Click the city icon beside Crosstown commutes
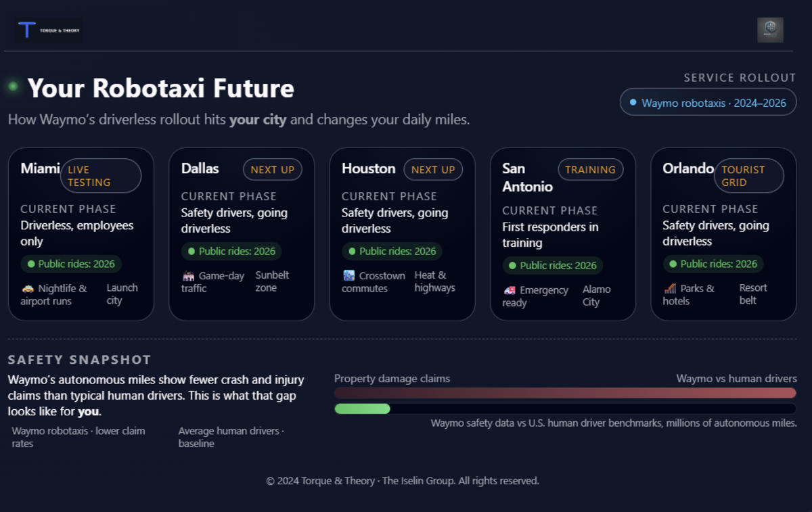 coord(348,275)
